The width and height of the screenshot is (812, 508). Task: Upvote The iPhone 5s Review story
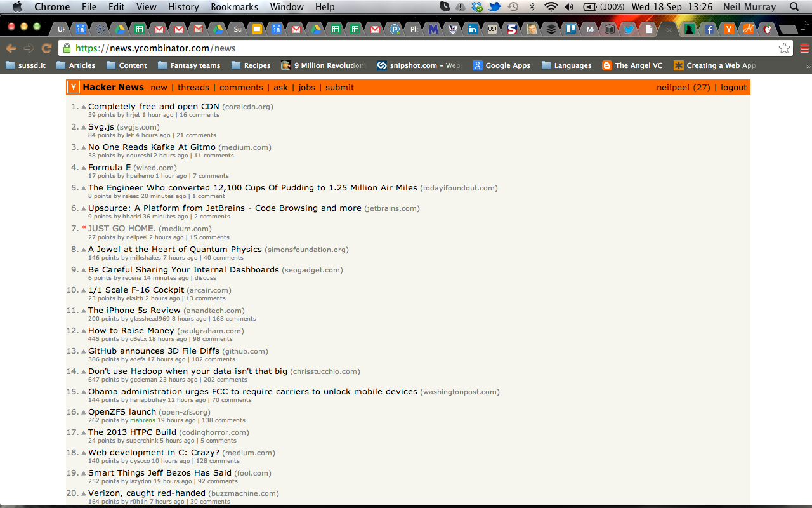[84, 311]
